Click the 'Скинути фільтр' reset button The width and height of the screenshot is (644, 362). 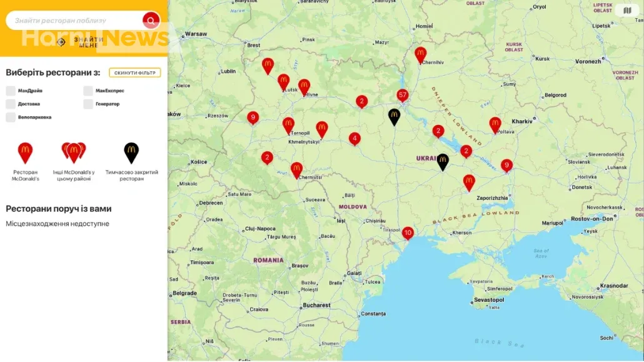(134, 73)
